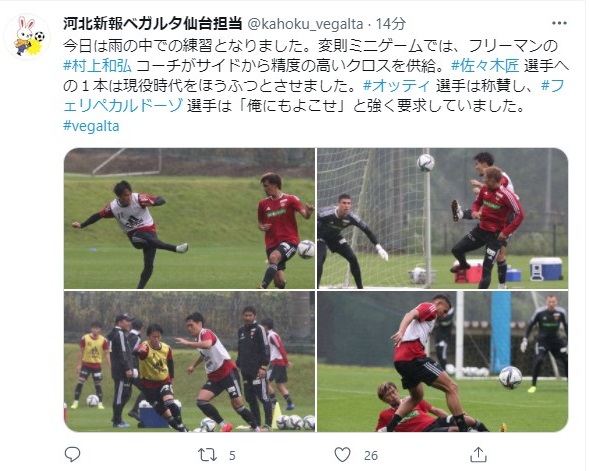
Task: Open the photo of player kicking in bib
Action: point(189,219)
